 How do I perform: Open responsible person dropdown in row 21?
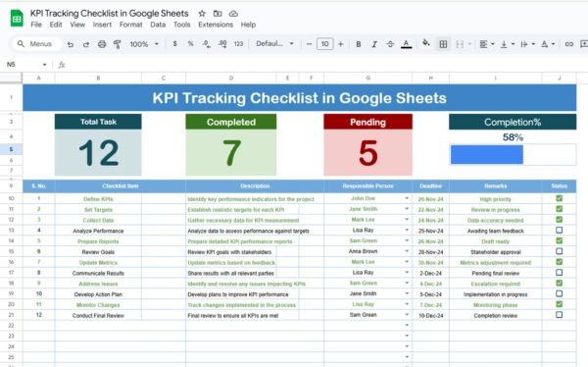(407, 315)
